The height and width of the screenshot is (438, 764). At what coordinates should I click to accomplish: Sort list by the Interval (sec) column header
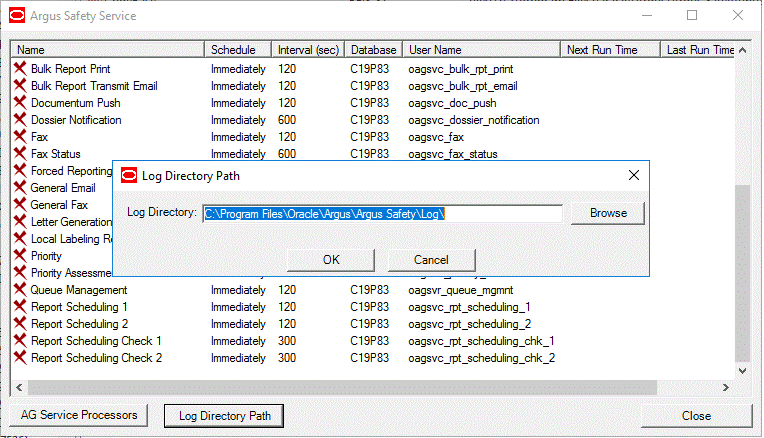[308, 50]
